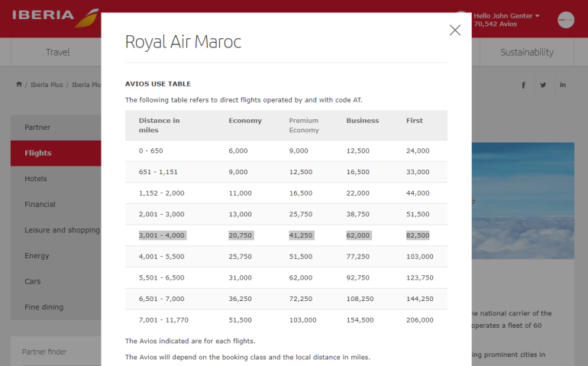Click the Iberia Plus breadcrumb link
Image resolution: width=588 pixels, height=366 pixels.
pyautogui.click(x=47, y=85)
